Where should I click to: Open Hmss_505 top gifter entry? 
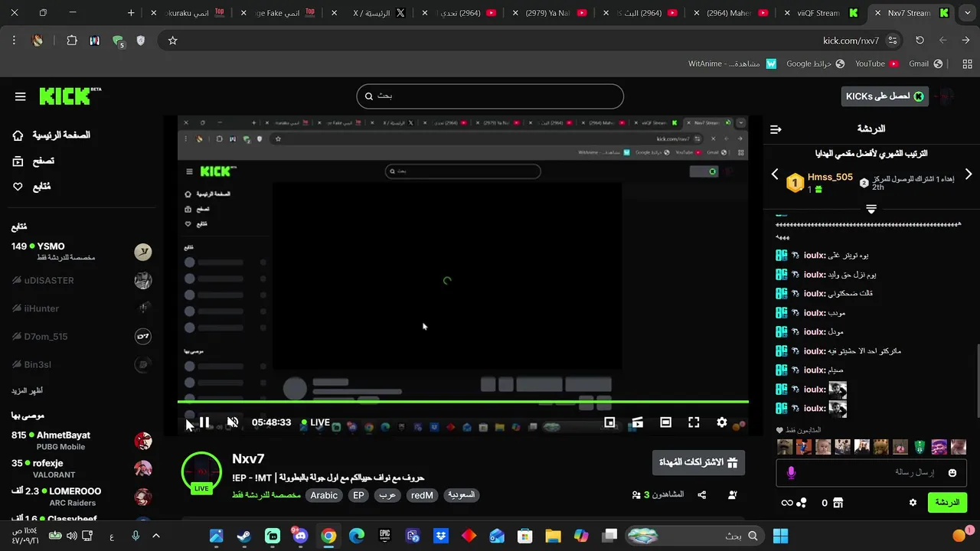click(x=820, y=182)
